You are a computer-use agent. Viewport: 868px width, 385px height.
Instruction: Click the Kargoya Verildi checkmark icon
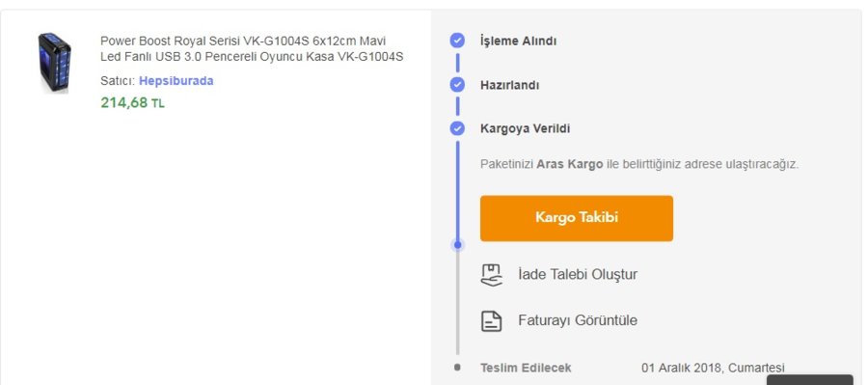457,128
